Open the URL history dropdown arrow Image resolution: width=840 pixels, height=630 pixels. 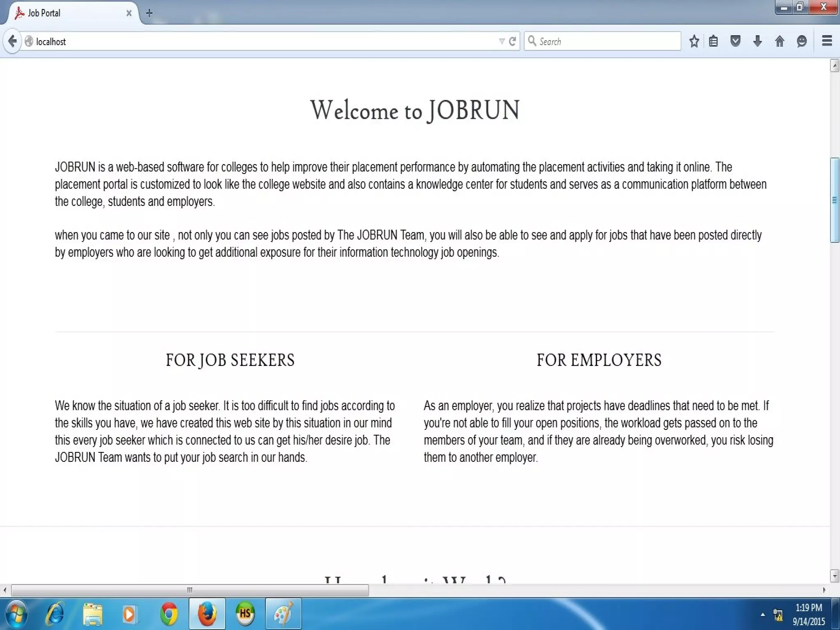502,41
